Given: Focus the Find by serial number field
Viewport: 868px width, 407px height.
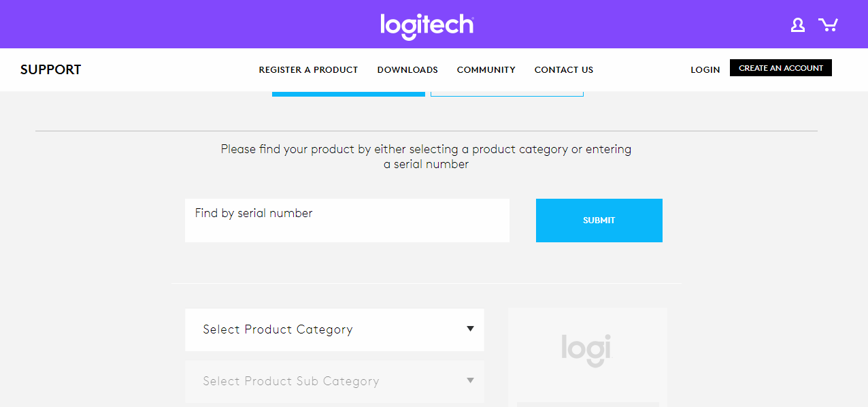Looking at the screenshot, I should tap(347, 221).
